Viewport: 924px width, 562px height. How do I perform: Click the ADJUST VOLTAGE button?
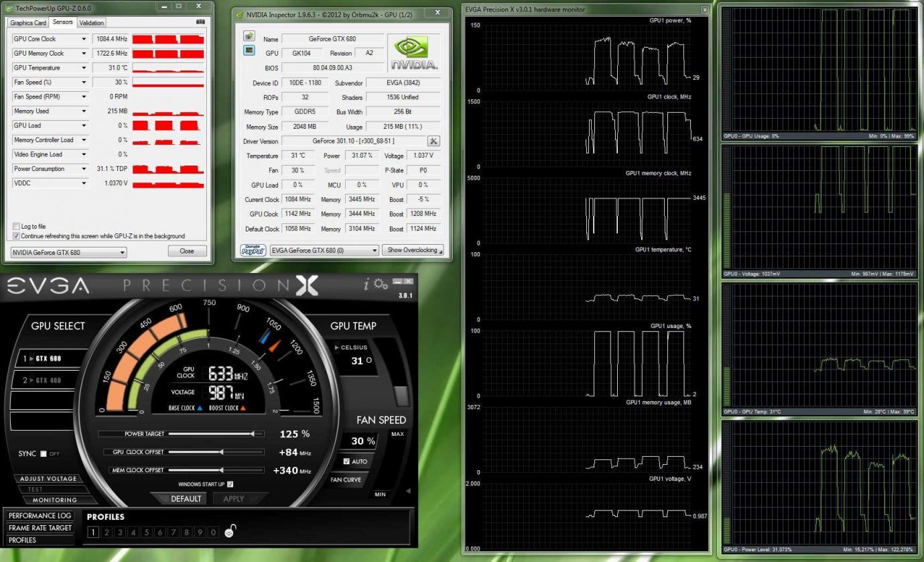coord(49,479)
